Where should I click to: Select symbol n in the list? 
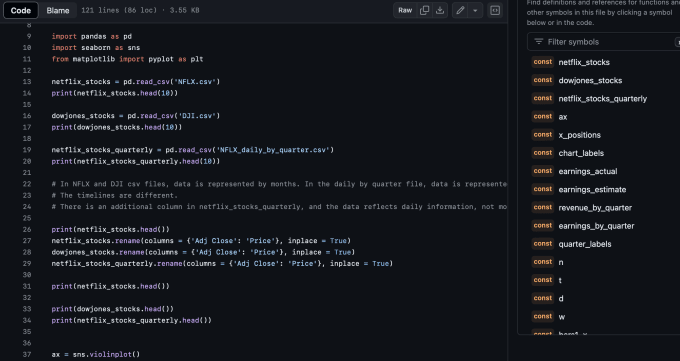[x=561, y=263]
